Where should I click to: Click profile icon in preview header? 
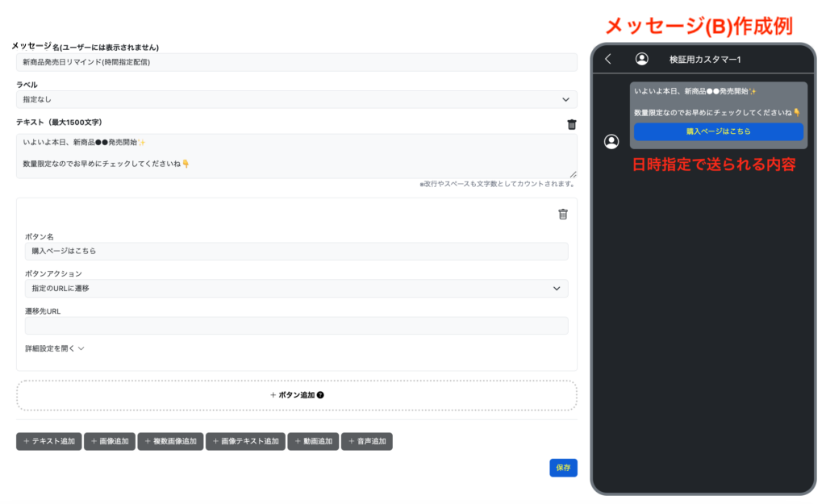pos(641,59)
